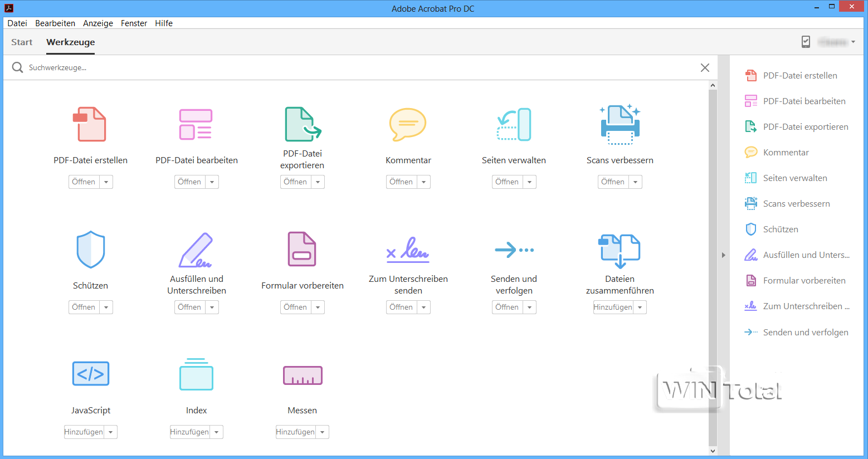Viewport: 868px width, 459px height.
Task: Open the account name dropdown arrow
Action: point(853,42)
